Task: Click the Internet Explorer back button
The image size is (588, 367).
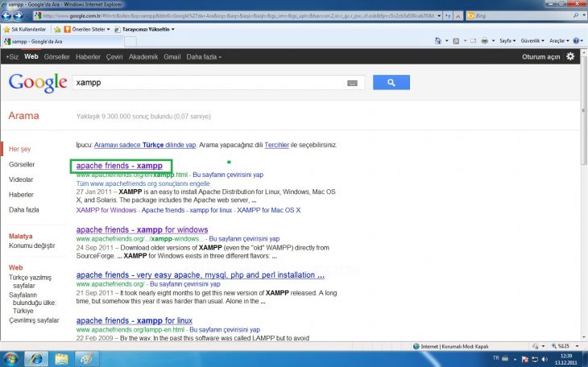Action: pos(10,15)
